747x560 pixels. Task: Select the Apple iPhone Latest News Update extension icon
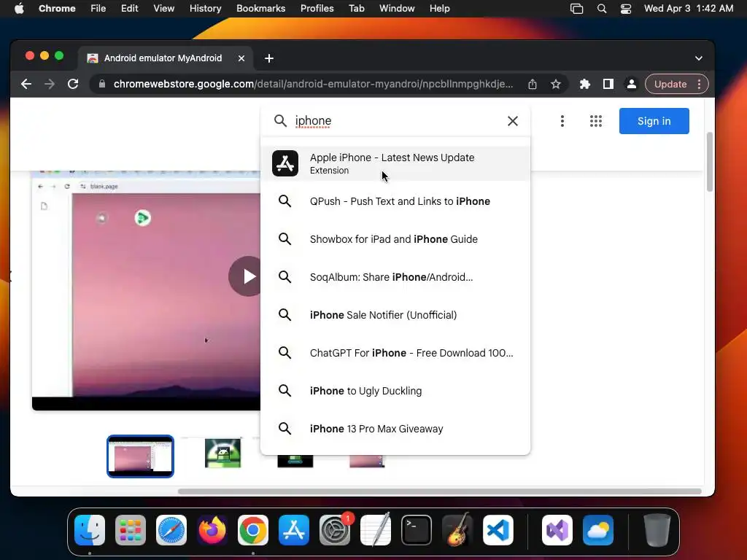click(285, 163)
